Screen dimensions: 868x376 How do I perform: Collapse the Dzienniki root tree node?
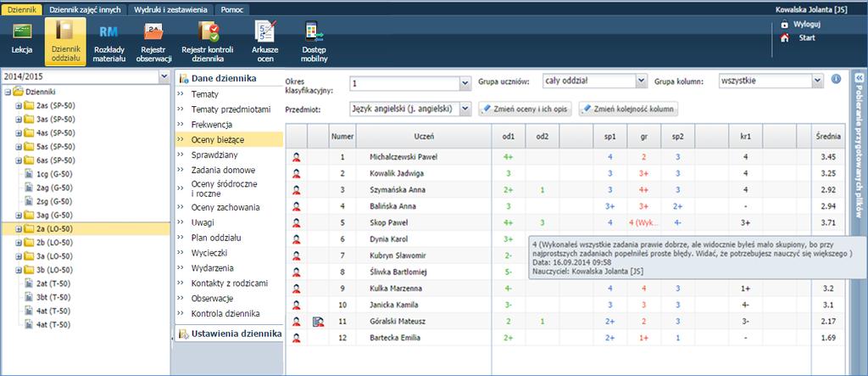pos(7,92)
